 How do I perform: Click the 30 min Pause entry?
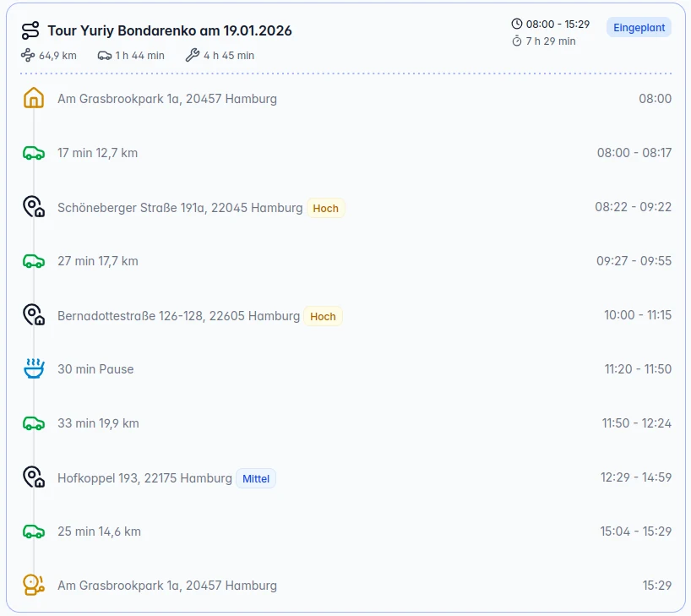coord(95,369)
